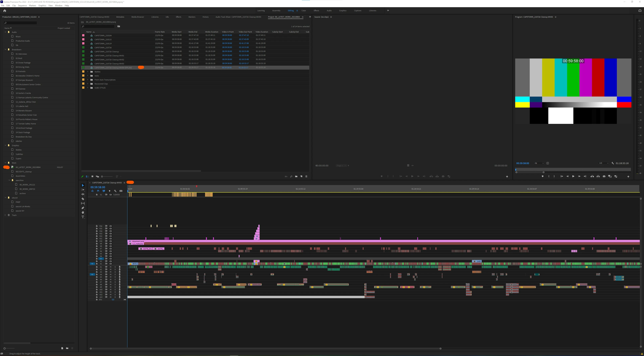
Task: Open the Sequence menu
Action: [x=22, y=6]
